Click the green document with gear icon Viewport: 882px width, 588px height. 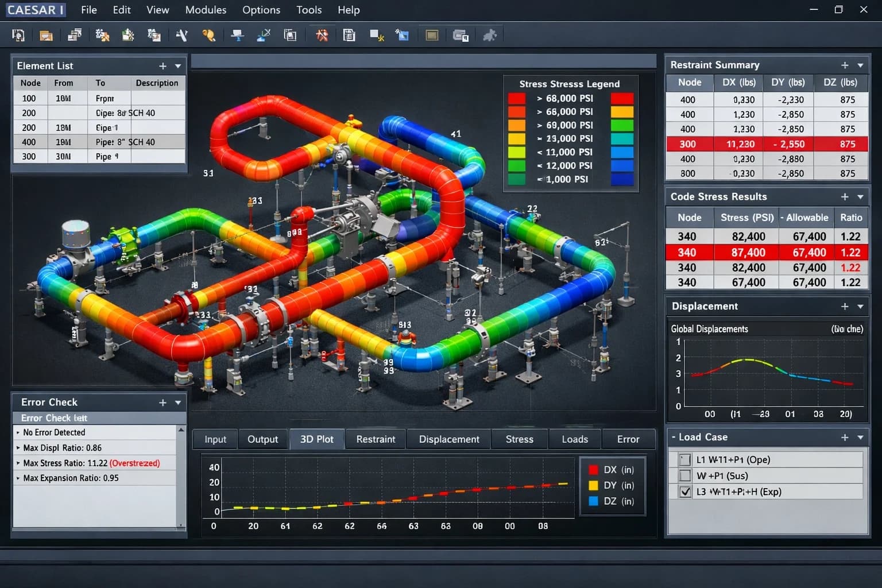click(x=128, y=36)
